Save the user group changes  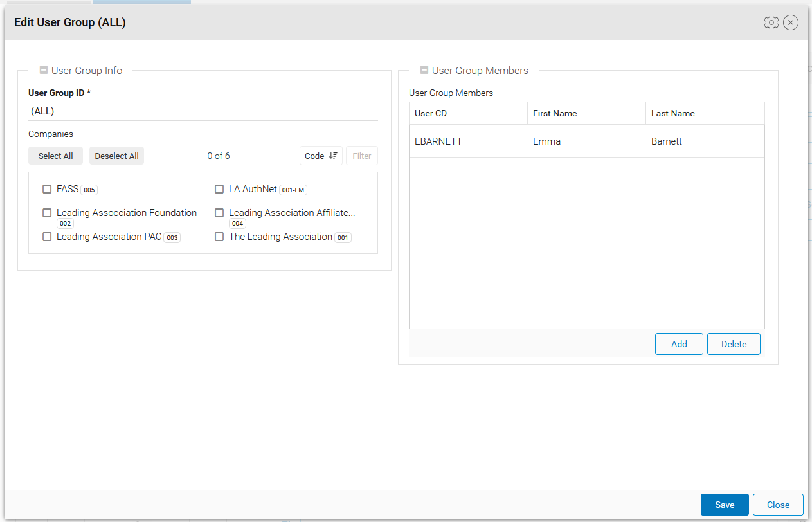pyautogui.click(x=725, y=505)
